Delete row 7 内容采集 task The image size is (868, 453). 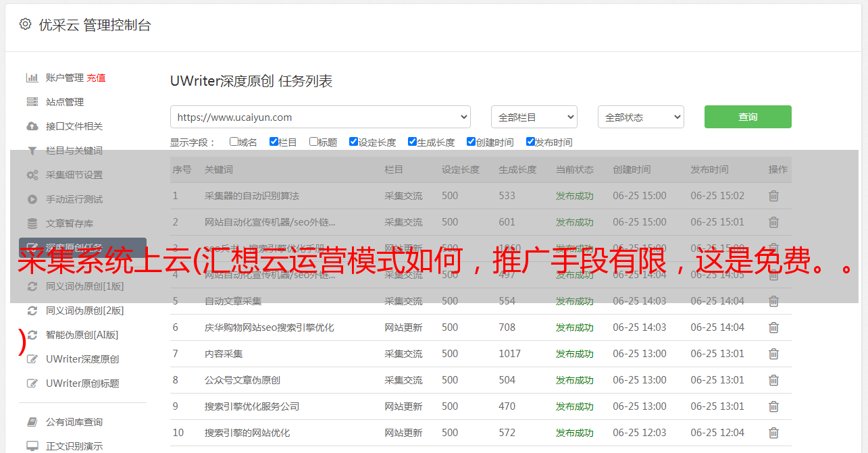pos(774,354)
